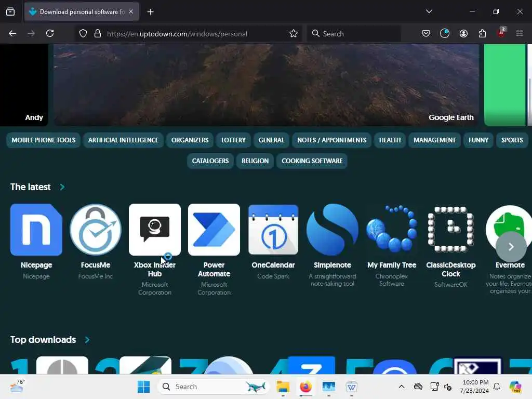
Task: Open the Nicepage app icon
Action: (x=36, y=230)
